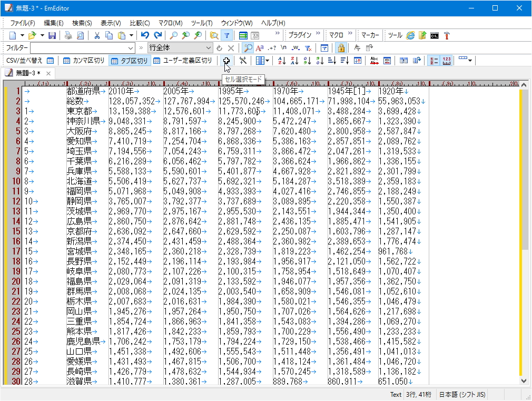Toggle the lock filter padlock
The image size is (532, 401).
(x=341, y=48)
